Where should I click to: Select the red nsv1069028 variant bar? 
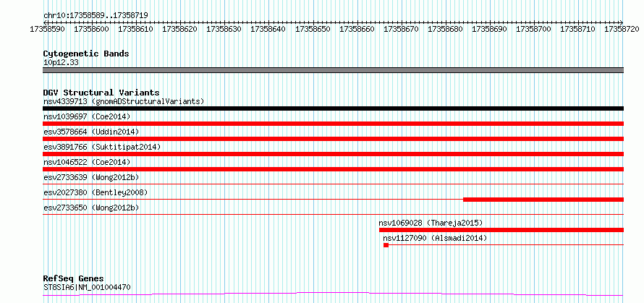tap(501, 230)
